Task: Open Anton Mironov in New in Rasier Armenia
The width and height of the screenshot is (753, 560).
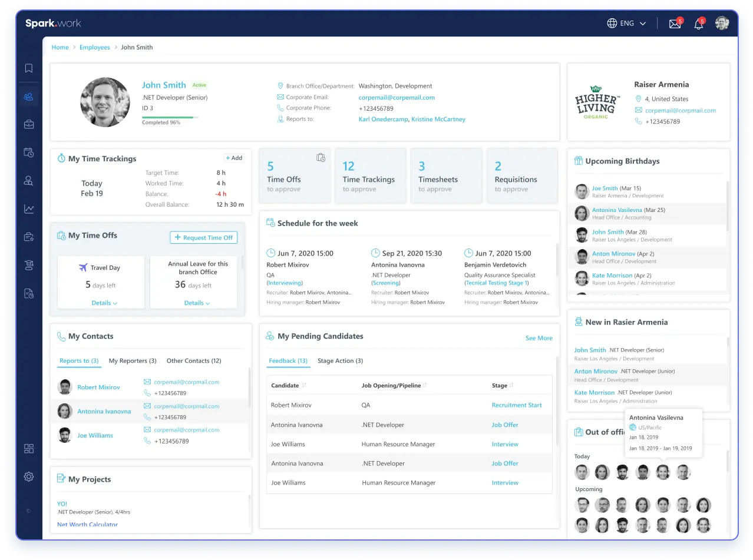Action: (x=596, y=371)
